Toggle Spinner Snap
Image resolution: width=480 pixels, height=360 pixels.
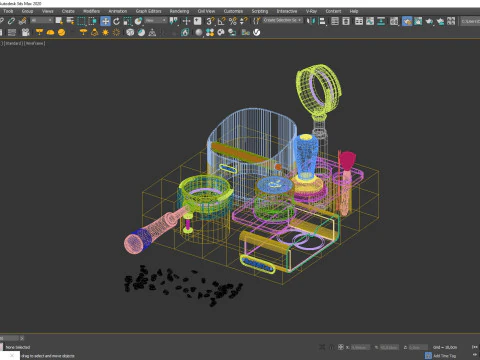[x=244, y=21]
